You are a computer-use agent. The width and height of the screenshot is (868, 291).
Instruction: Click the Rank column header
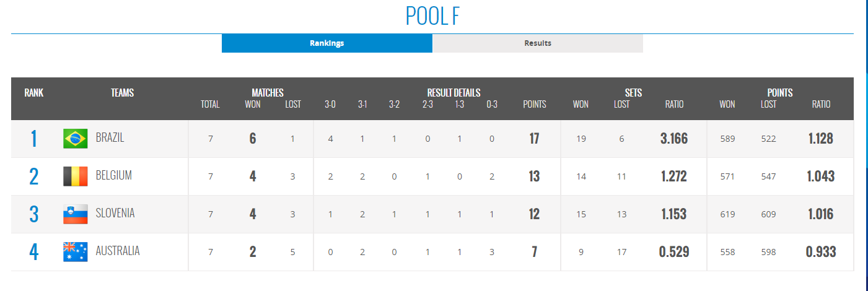tap(34, 93)
